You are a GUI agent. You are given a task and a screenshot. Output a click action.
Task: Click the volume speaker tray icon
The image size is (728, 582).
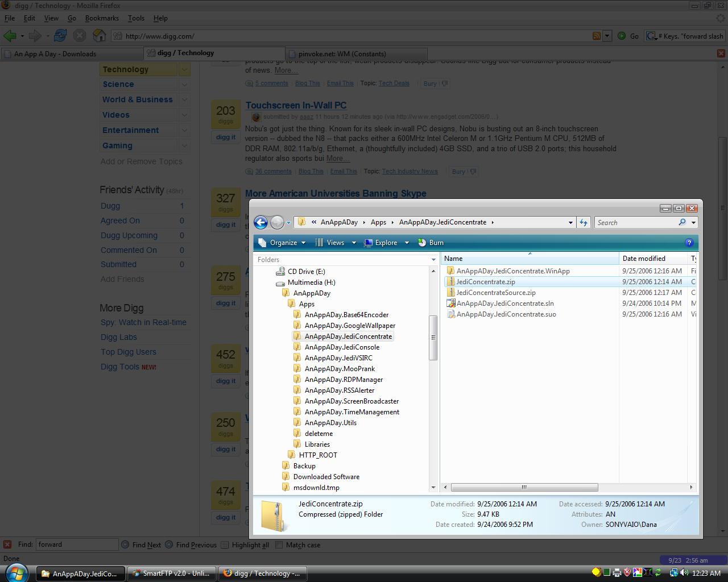point(684,573)
